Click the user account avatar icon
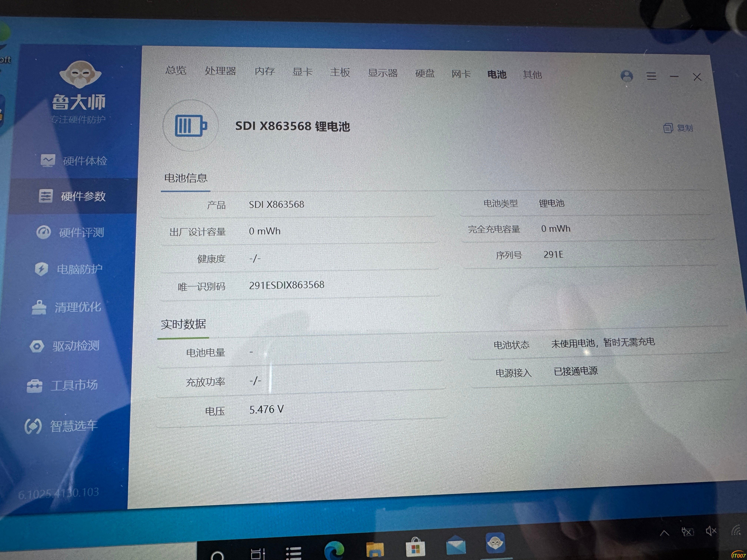 click(627, 76)
